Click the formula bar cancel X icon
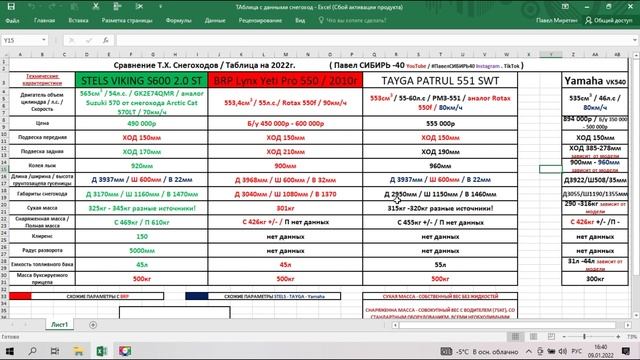 point(71,40)
